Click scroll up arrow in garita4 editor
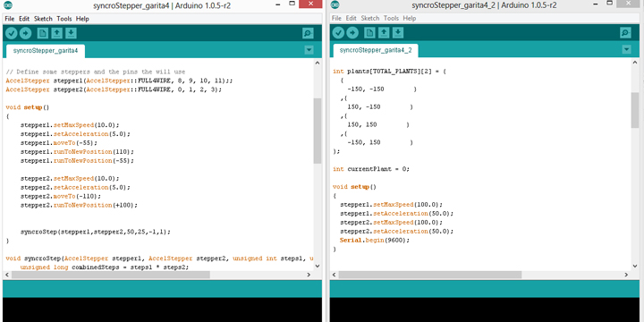Screen dimensions: 644x322 [x=318, y=63]
